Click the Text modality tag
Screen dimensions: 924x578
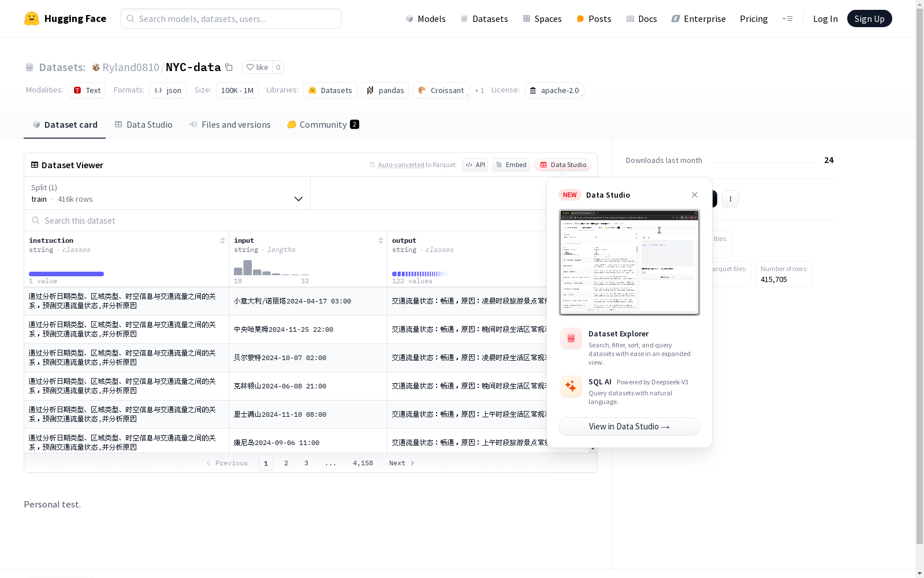point(87,90)
